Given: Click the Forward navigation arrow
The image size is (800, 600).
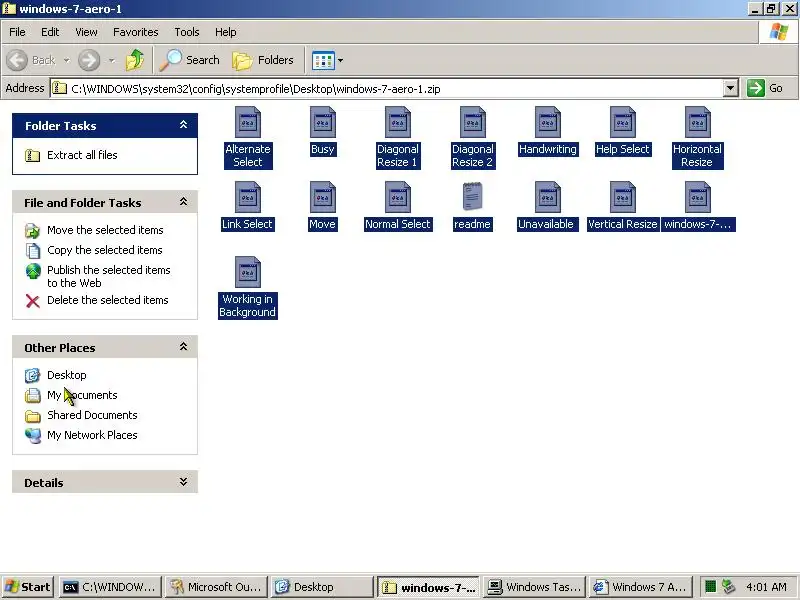Looking at the screenshot, I should tap(89, 60).
